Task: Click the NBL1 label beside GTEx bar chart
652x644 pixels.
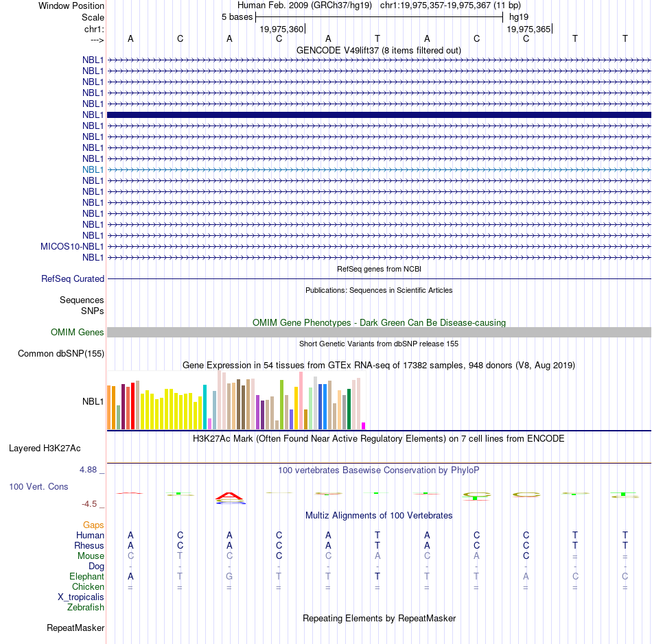Action: click(93, 401)
